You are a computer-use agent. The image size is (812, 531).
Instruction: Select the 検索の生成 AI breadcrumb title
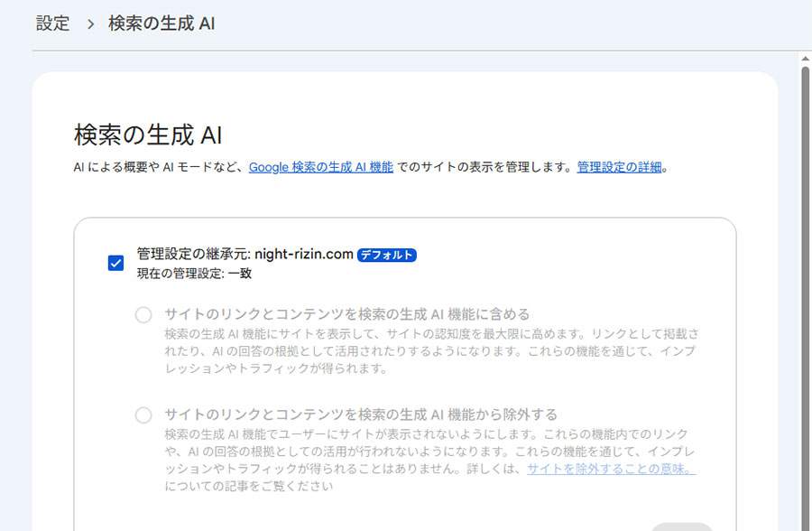[161, 23]
